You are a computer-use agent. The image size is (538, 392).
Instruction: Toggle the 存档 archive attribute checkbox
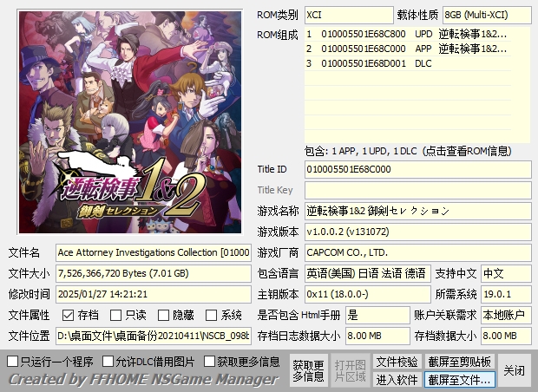pos(68,315)
